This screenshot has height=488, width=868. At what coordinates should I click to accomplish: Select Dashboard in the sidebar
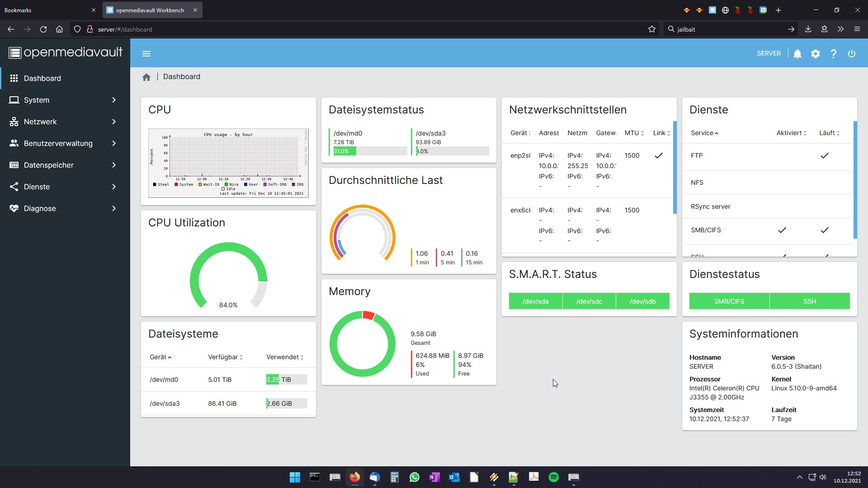point(42,78)
